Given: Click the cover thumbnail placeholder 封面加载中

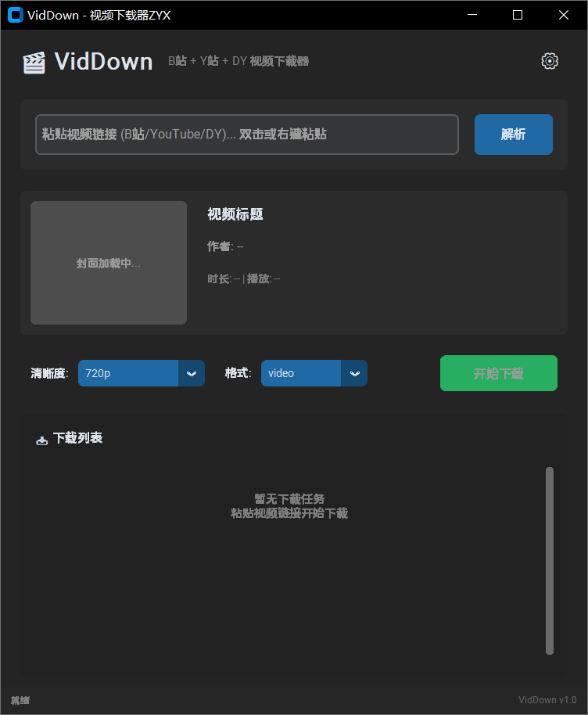Looking at the screenshot, I should [109, 263].
